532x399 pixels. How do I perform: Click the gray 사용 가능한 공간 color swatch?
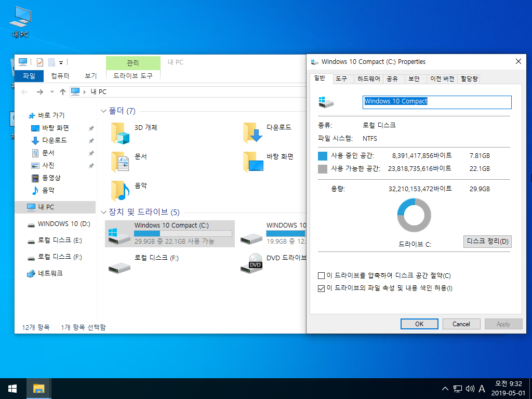click(x=322, y=169)
